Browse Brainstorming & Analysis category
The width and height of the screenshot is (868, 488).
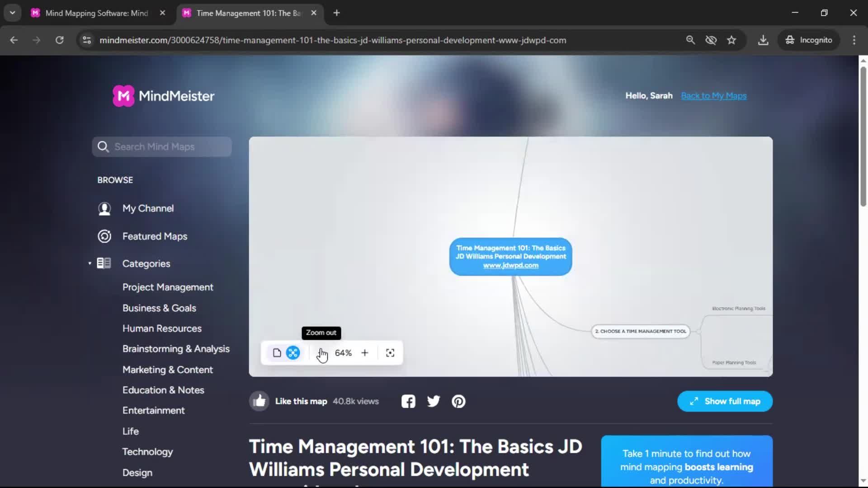176,349
